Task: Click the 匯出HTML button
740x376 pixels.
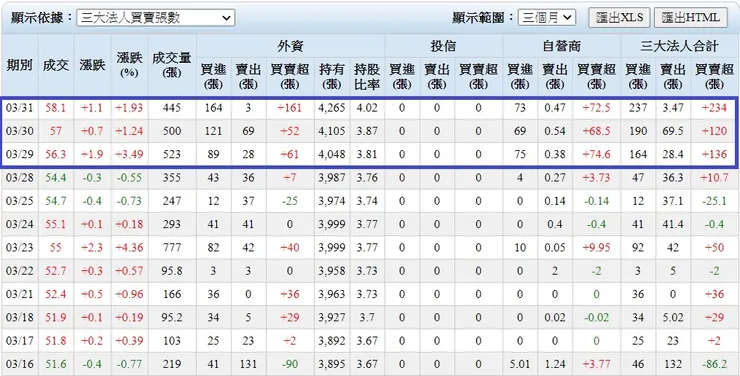Action: click(691, 18)
